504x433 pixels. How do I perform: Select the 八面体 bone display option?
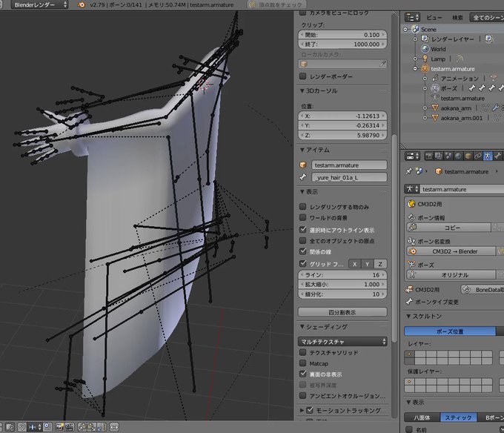coord(422,417)
